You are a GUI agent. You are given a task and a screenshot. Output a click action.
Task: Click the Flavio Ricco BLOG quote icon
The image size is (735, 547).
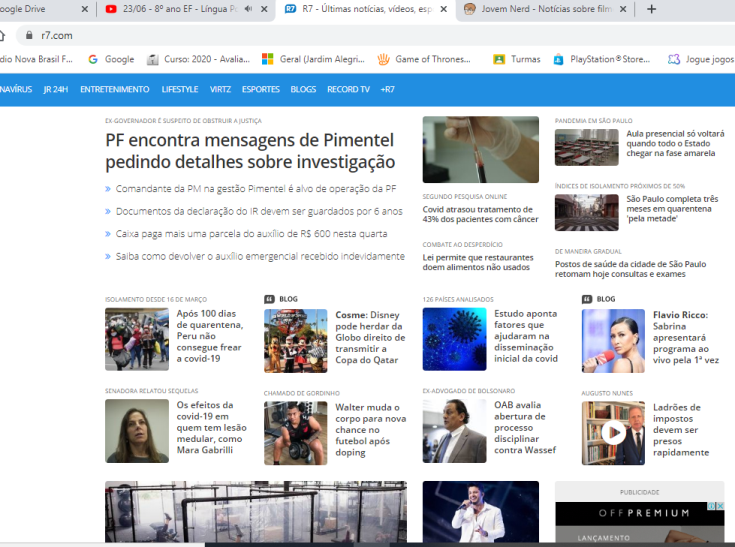(x=587, y=299)
